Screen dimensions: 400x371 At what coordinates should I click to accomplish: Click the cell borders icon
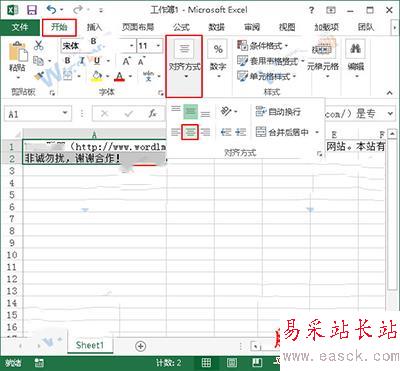(x=68, y=76)
